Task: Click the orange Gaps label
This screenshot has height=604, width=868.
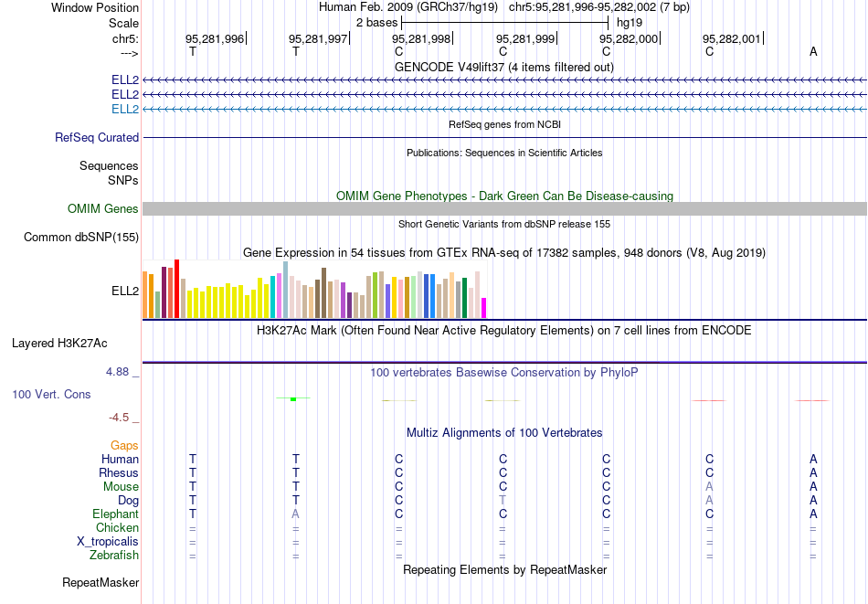Action: pyautogui.click(x=124, y=446)
